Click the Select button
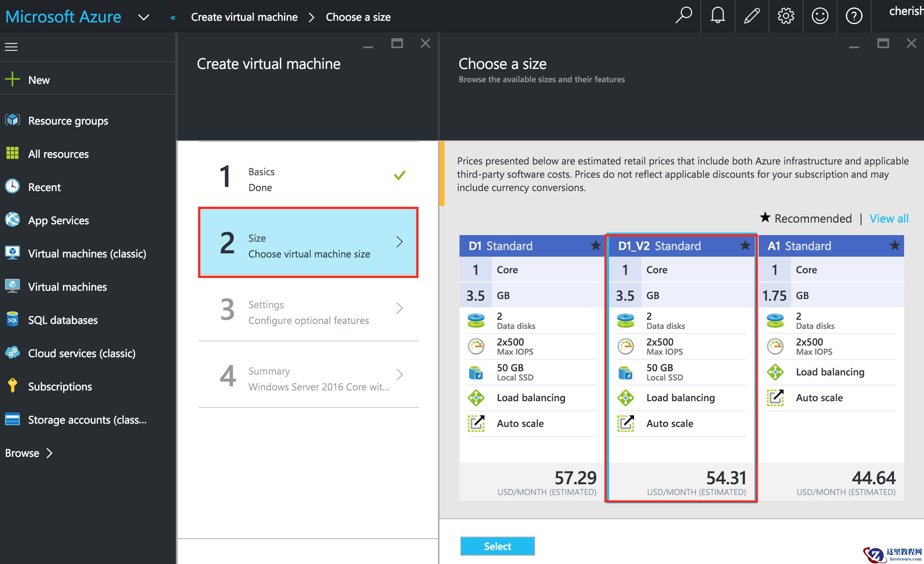Viewport: 924px width, 564px height. coord(497,546)
